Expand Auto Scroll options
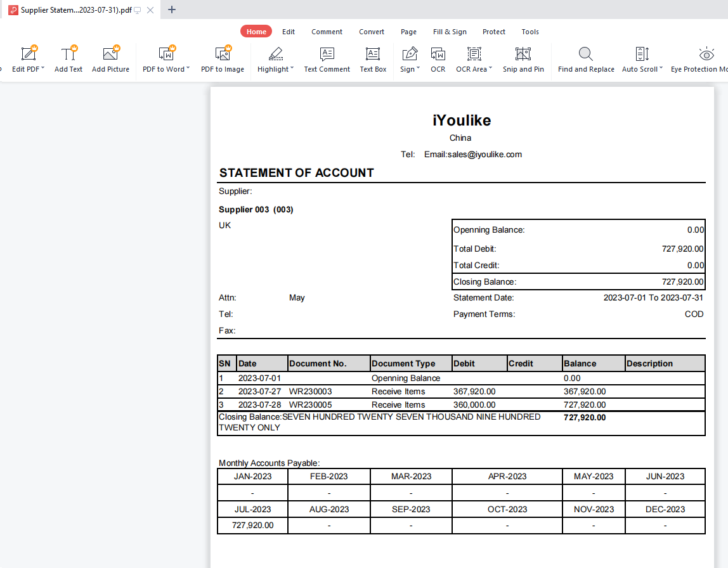This screenshot has width=728, height=568. [x=661, y=69]
